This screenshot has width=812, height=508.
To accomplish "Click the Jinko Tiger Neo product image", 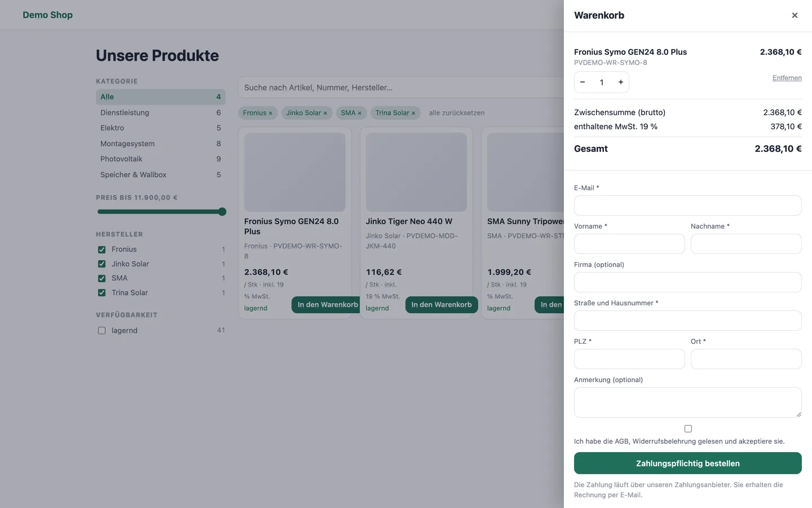I will click(x=416, y=172).
